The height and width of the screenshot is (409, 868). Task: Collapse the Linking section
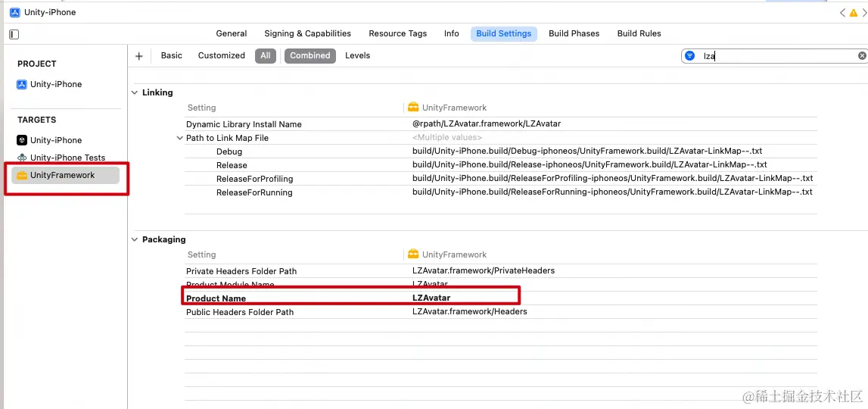135,92
